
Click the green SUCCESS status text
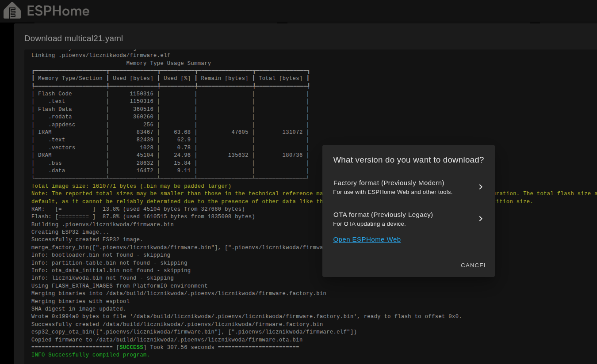tap(131, 348)
